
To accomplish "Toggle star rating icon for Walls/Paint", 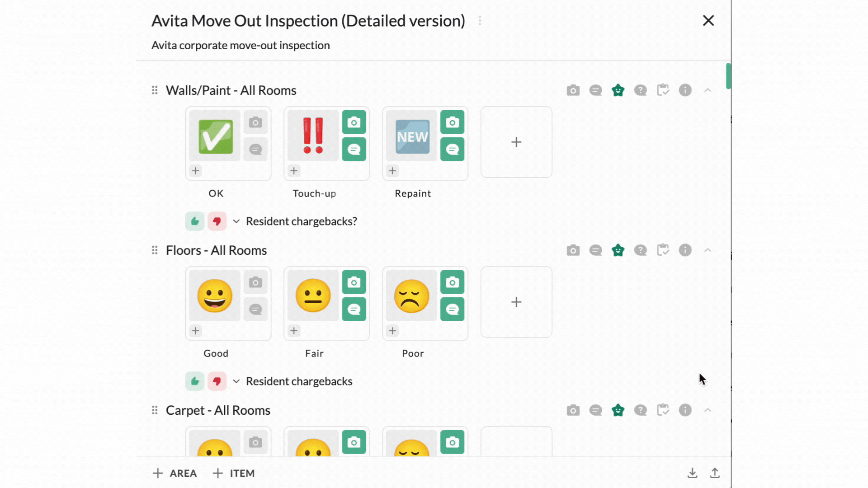I will coord(618,90).
